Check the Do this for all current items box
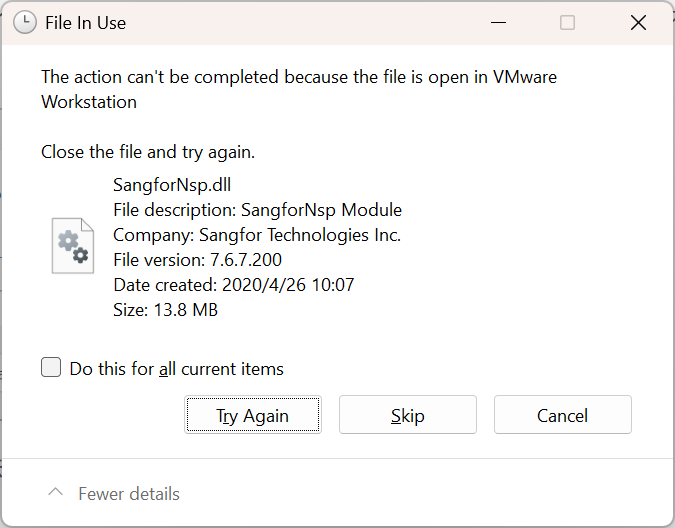675x528 pixels. pos(51,368)
